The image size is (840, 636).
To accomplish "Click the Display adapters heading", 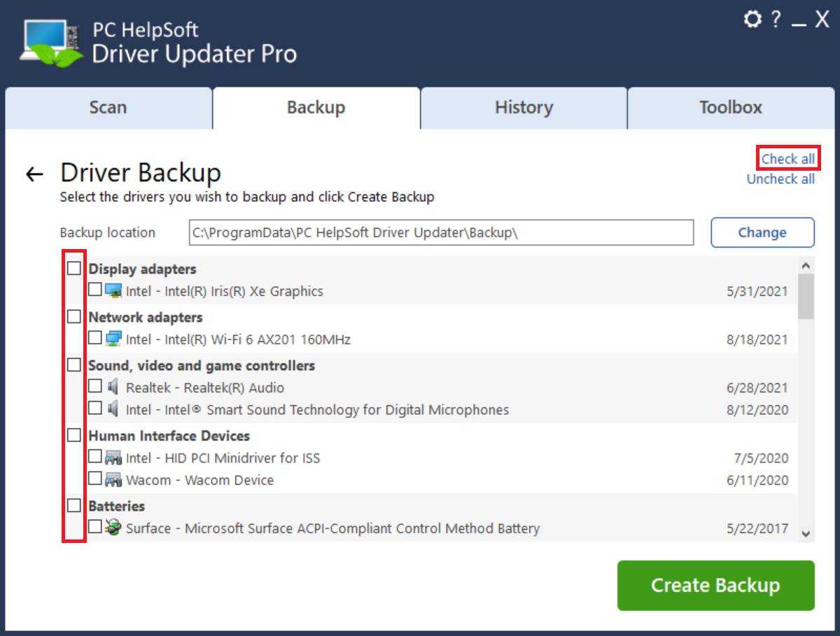I will pos(142,269).
